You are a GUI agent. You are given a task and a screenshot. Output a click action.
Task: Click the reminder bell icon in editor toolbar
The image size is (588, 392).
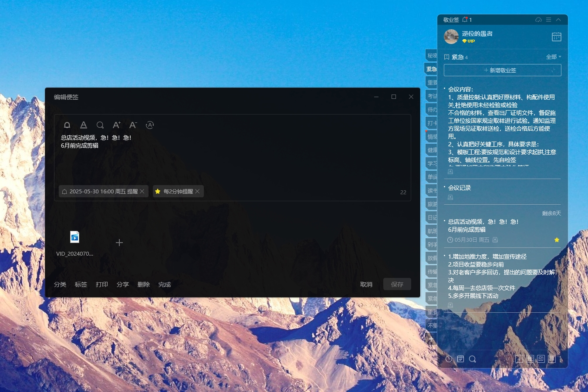(67, 125)
